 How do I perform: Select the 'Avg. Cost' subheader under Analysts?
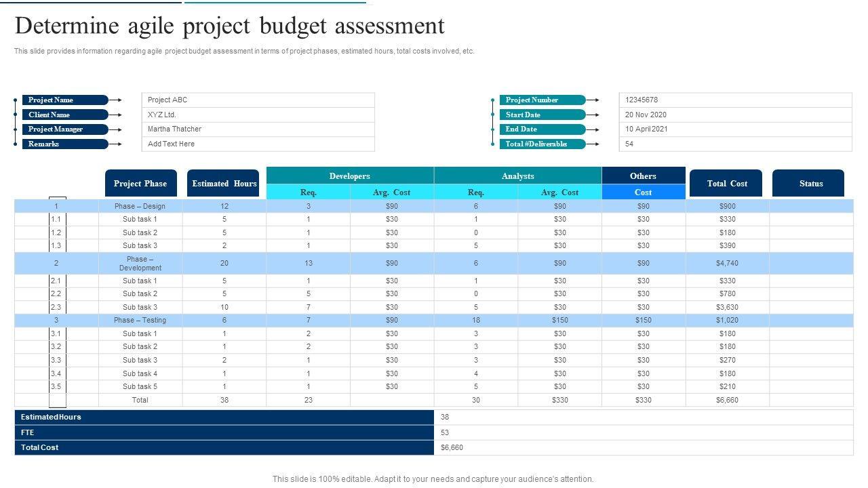(x=560, y=192)
